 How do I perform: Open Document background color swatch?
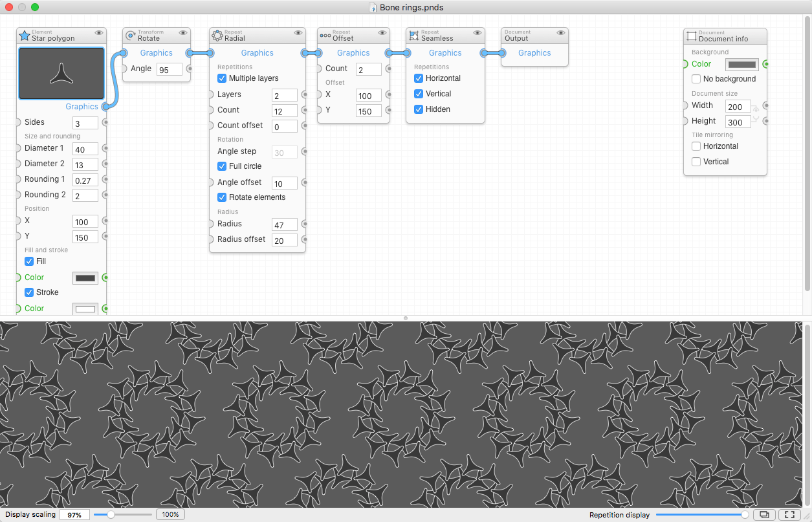742,65
